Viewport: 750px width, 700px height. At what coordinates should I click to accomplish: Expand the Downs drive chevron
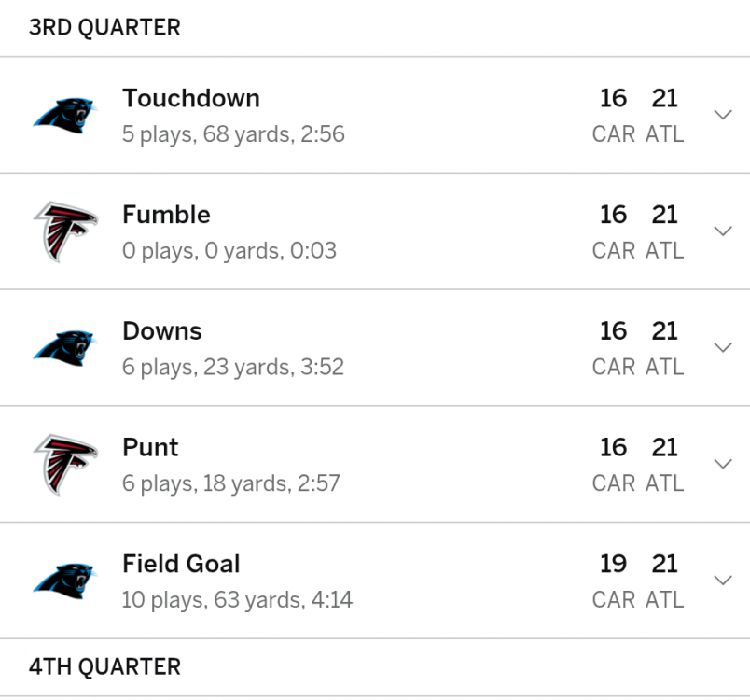(723, 347)
